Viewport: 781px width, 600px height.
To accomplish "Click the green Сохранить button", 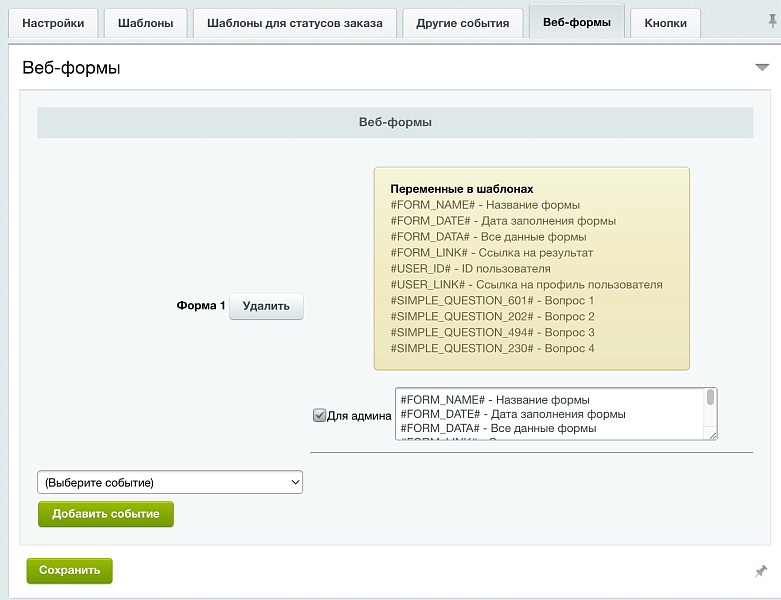I will (70, 570).
